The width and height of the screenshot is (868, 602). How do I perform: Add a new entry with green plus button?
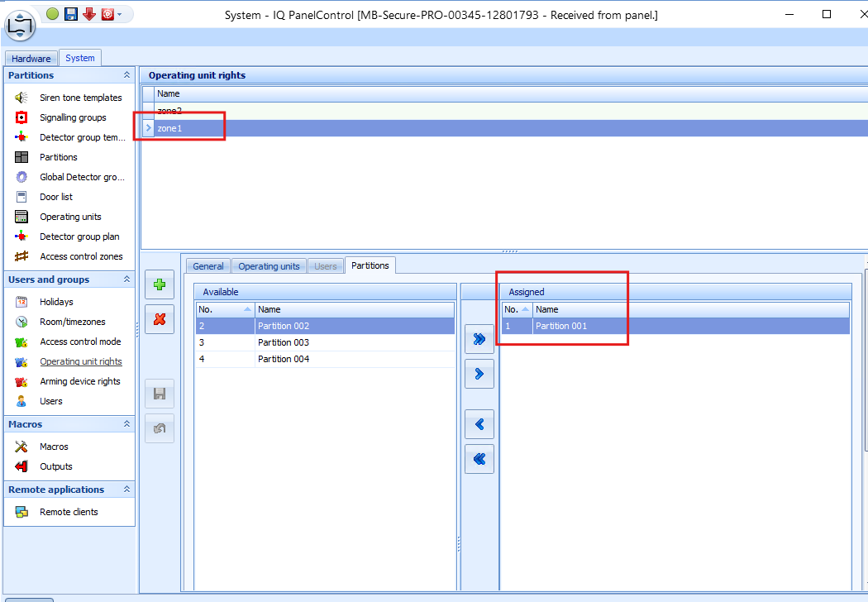(160, 284)
